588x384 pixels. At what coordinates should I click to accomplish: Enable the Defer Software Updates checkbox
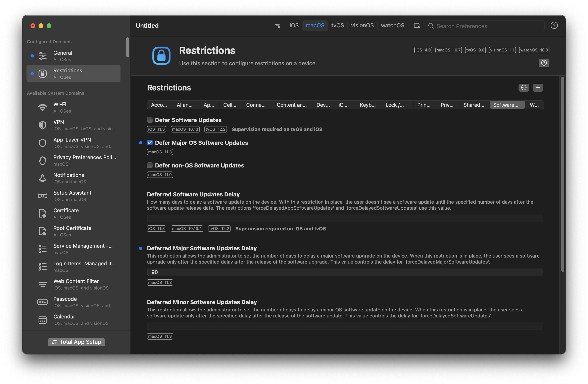coord(150,120)
